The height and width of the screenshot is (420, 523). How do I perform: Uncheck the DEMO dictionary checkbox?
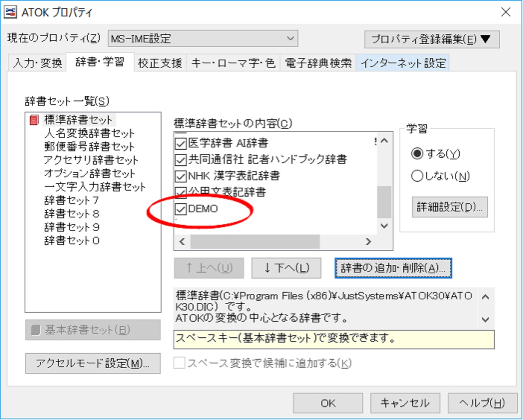181,209
